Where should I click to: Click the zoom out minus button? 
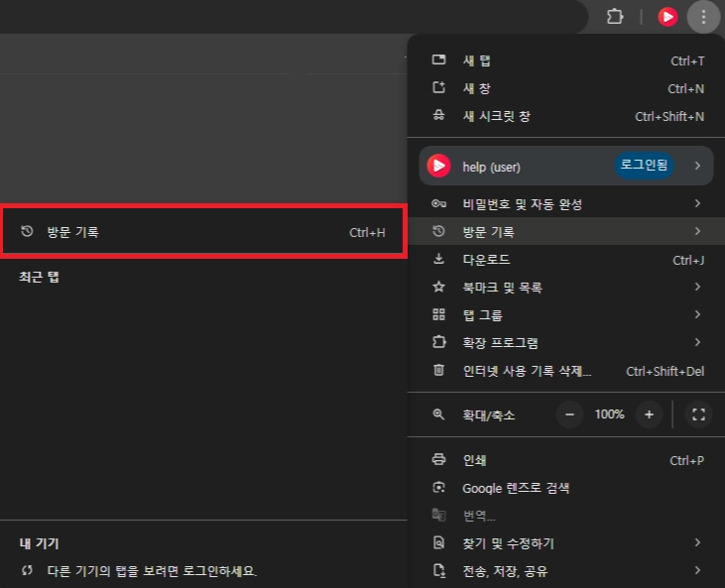coord(569,414)
